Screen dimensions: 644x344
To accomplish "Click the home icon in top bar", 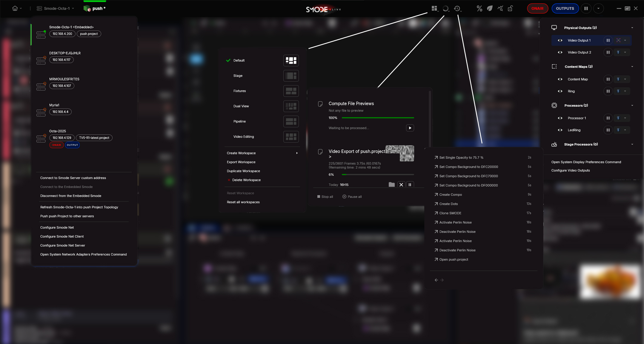I will pyautogui.click(x=15, y=8).
